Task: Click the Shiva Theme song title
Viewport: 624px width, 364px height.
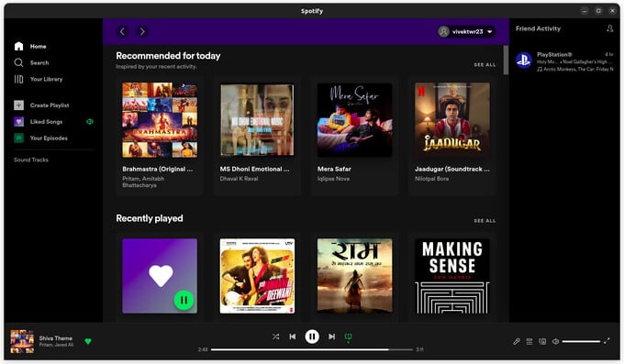Action: pos(56,338)
